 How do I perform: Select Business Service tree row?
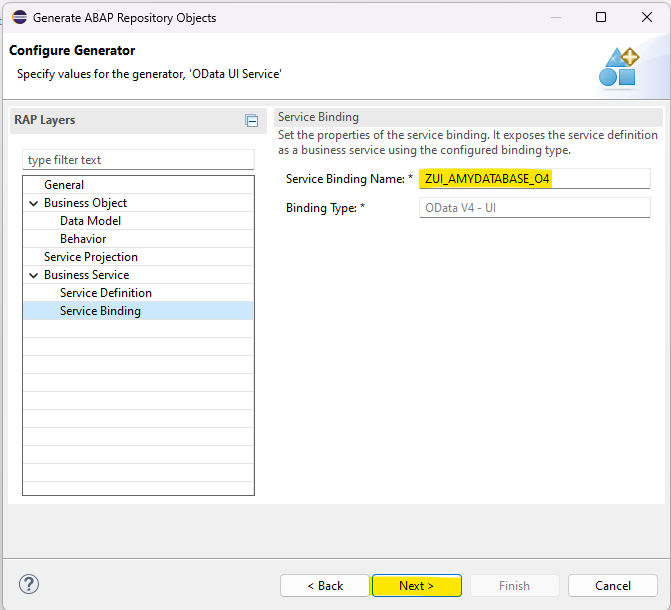[x=138, y=275]
